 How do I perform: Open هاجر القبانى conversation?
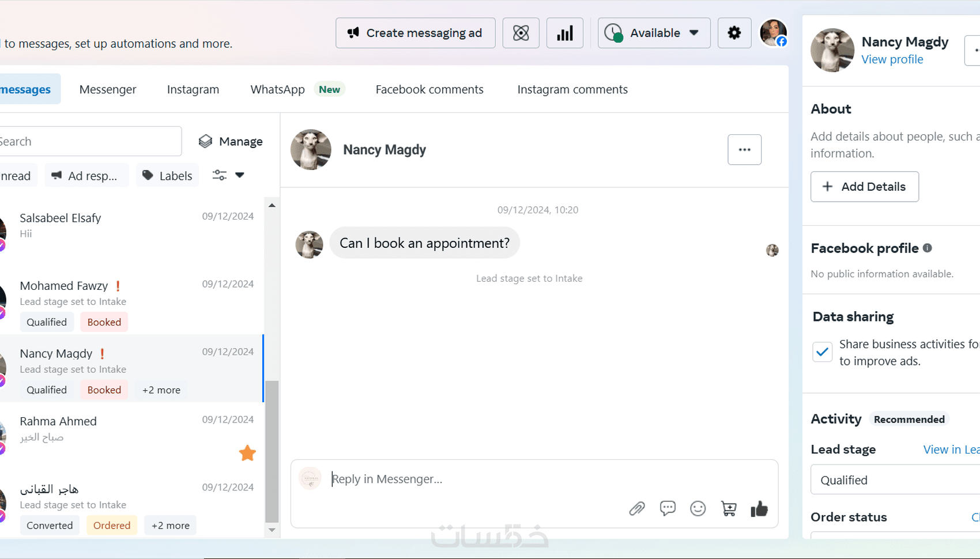[131, 504]
